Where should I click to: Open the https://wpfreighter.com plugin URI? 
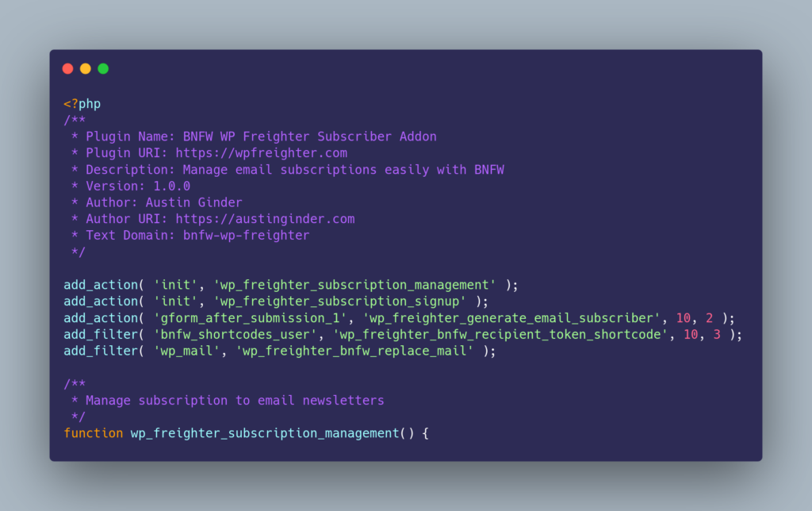[261, 153]
